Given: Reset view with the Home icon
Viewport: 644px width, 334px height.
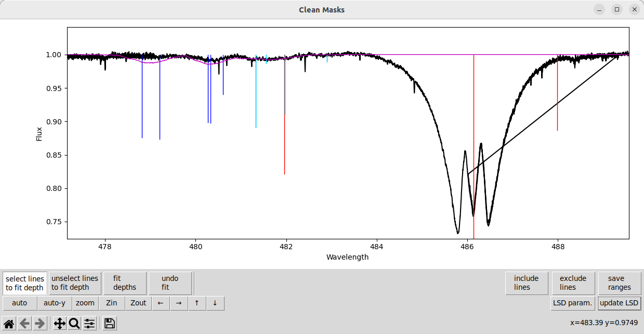Looking at the screenshot, I should click(9, 324).
